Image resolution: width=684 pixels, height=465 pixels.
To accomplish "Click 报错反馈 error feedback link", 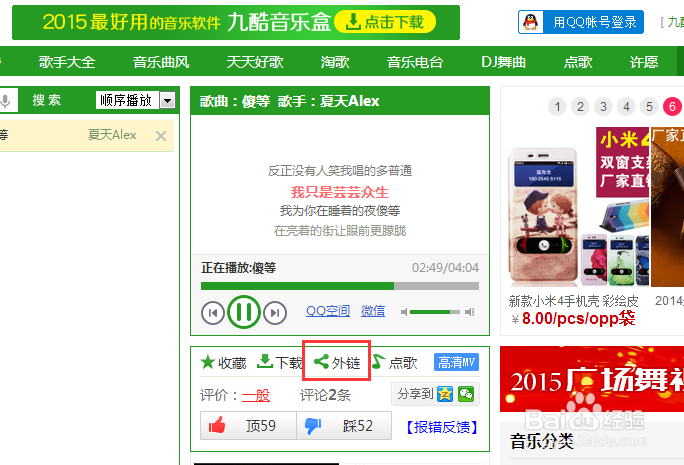I will click(x=442, y=427).
